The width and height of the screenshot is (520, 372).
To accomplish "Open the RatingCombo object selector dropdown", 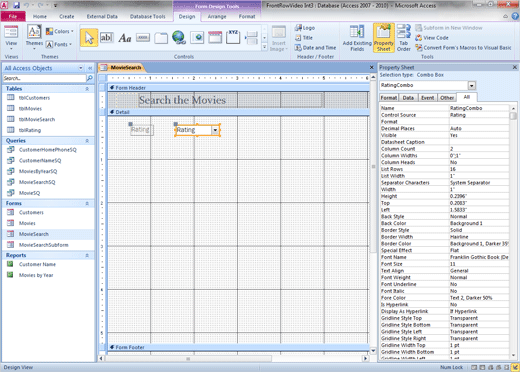I will tap(472, 86).
